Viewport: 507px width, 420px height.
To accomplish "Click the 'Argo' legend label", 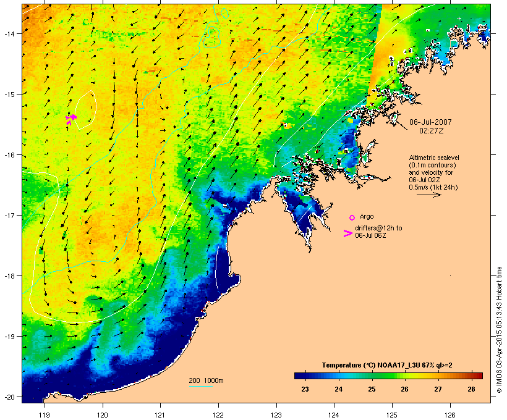I will coord(367,216).
